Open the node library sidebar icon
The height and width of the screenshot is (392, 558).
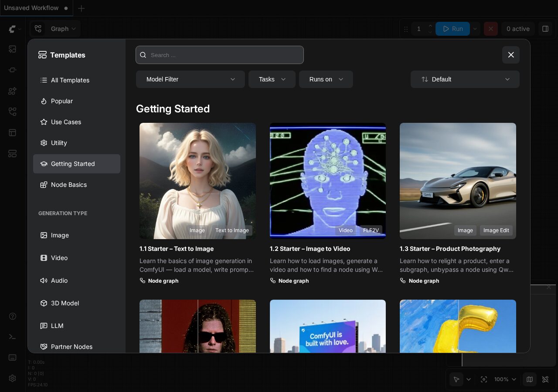point(13,70)
